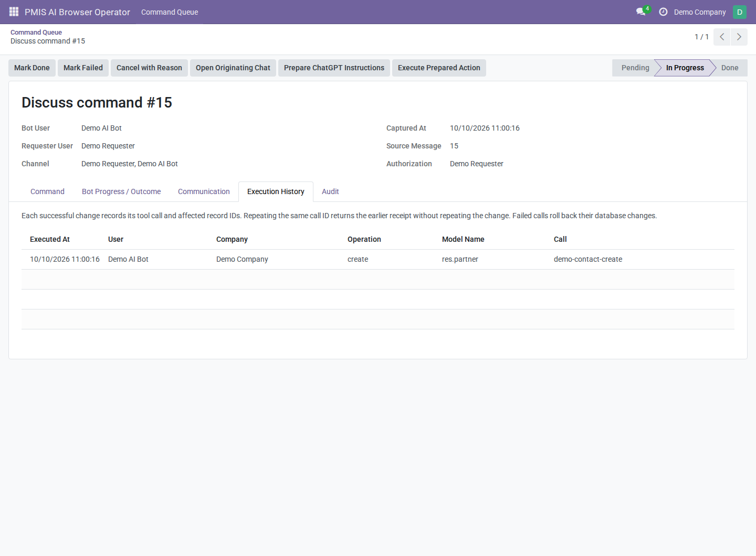Go to previous record arrow
This screenshot has width=756, height=556.
pyautogui.click(x=722, y=37)
